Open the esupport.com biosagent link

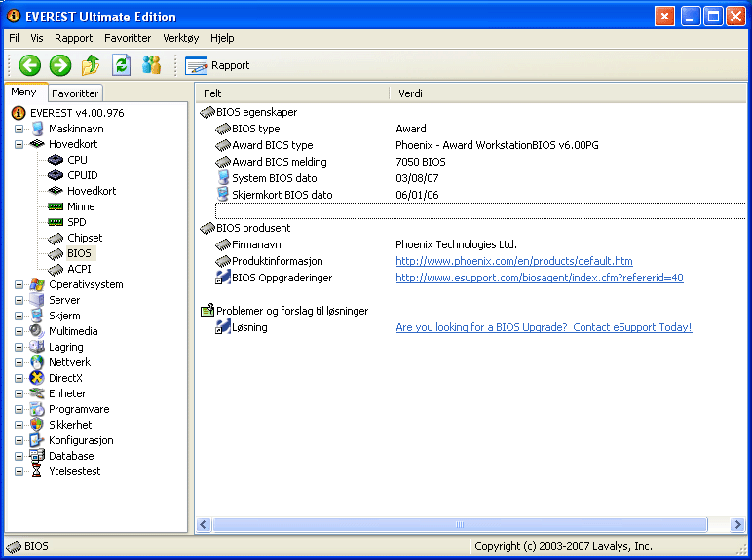click(x=540, y=278)
